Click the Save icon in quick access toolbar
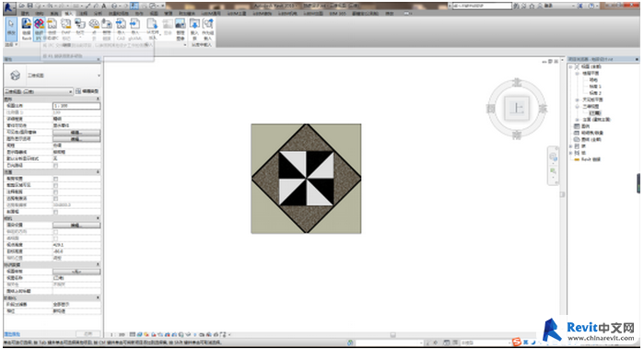This screenshot has width=644, height=349. [30, 6]
